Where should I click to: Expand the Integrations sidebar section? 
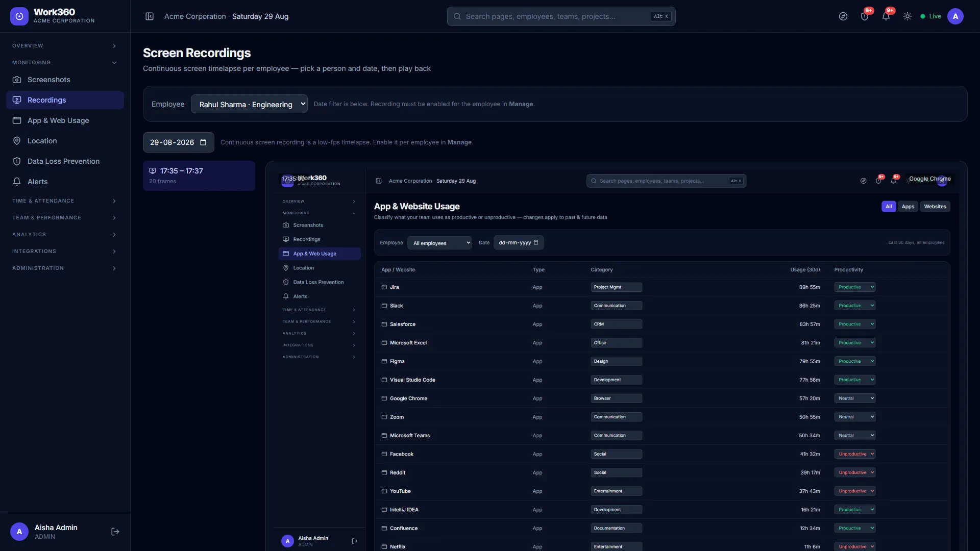point(65,252)
